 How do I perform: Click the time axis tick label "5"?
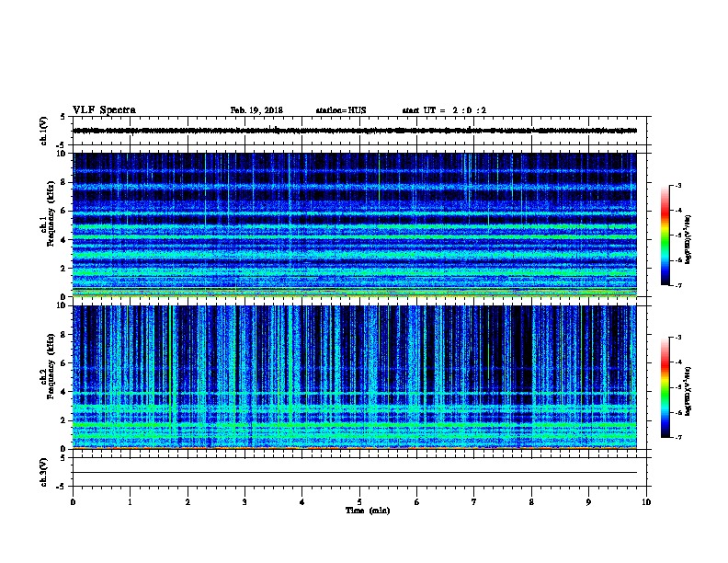(x=359, y=501)
